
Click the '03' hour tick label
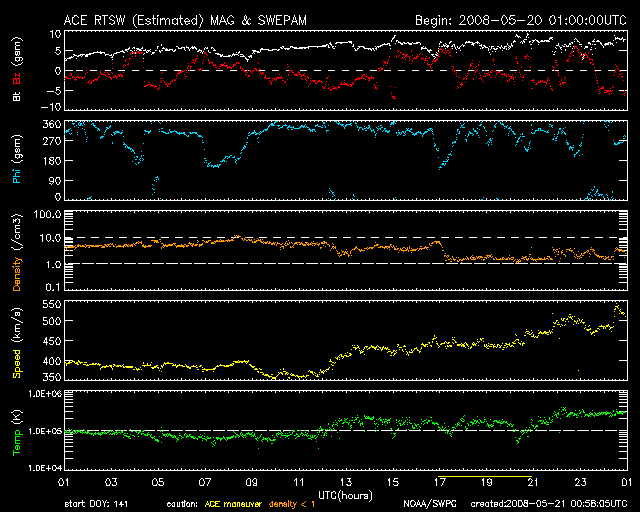111,483
